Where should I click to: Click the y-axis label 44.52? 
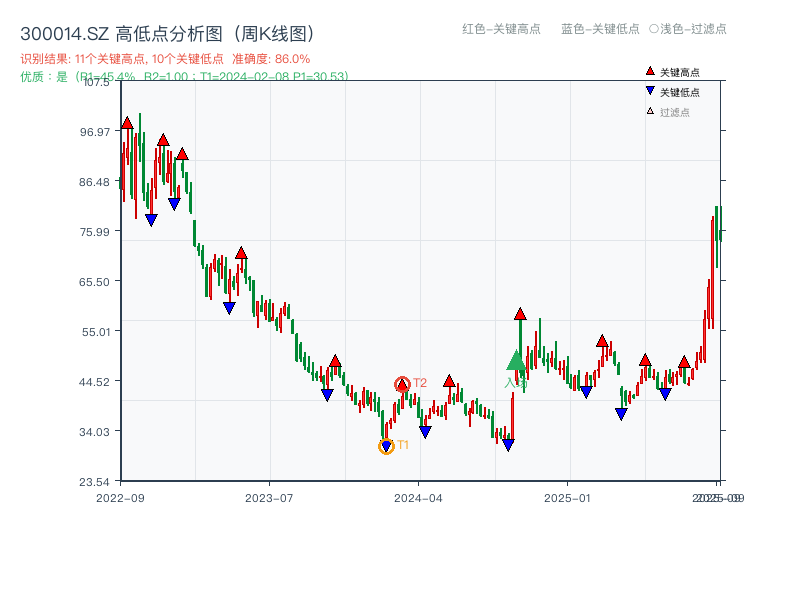[x=94, y=382]
